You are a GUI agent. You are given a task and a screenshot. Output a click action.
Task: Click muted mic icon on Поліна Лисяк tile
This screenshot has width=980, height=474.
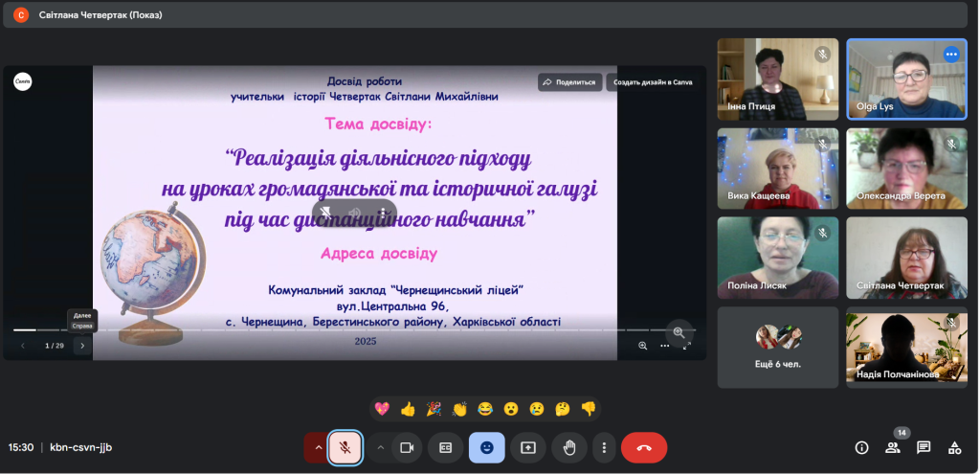822,234
